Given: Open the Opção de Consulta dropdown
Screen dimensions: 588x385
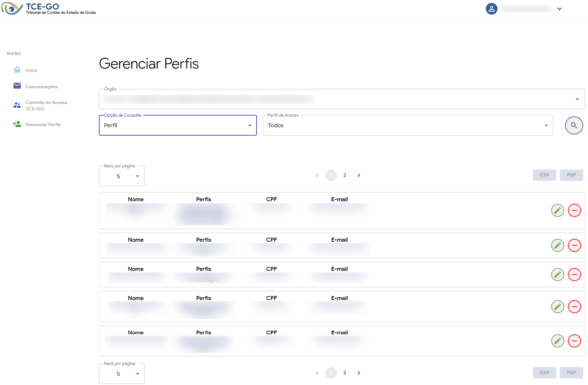Looking at the screenshot, I should click(x=178, y=125).
